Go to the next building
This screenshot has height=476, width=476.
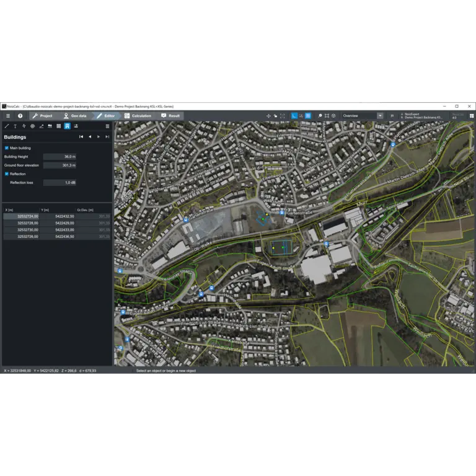(x=99, y=137)
